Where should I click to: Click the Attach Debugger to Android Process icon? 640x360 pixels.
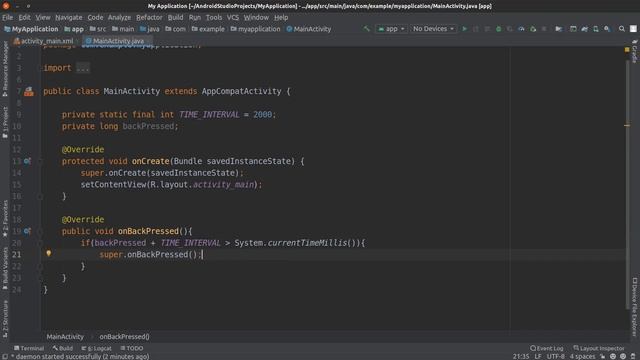(x=533, y=29)
